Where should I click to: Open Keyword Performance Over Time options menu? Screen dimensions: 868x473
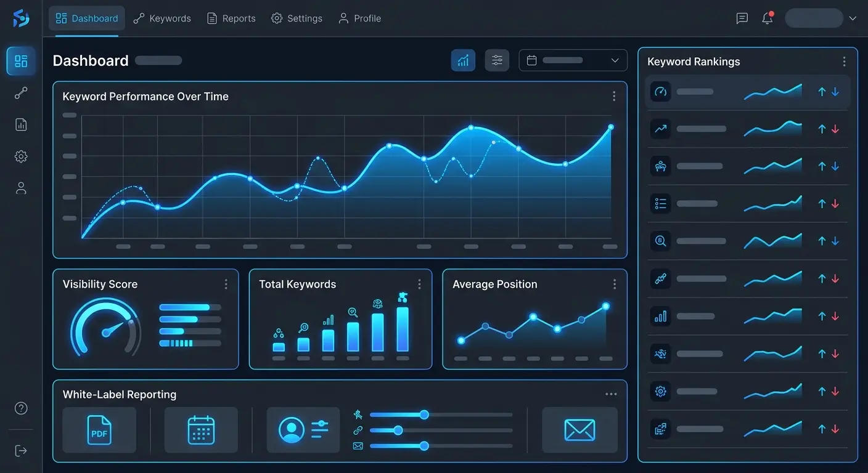(614, 96)
